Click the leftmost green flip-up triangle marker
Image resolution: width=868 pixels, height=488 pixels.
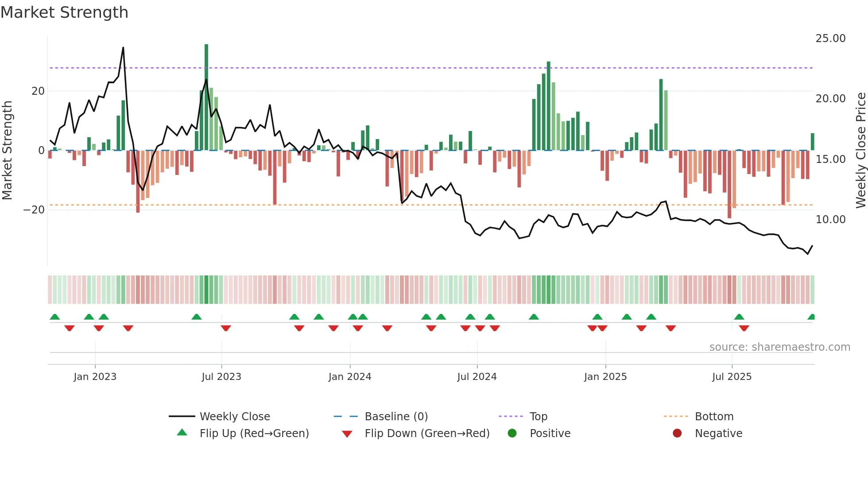point(55,317)
